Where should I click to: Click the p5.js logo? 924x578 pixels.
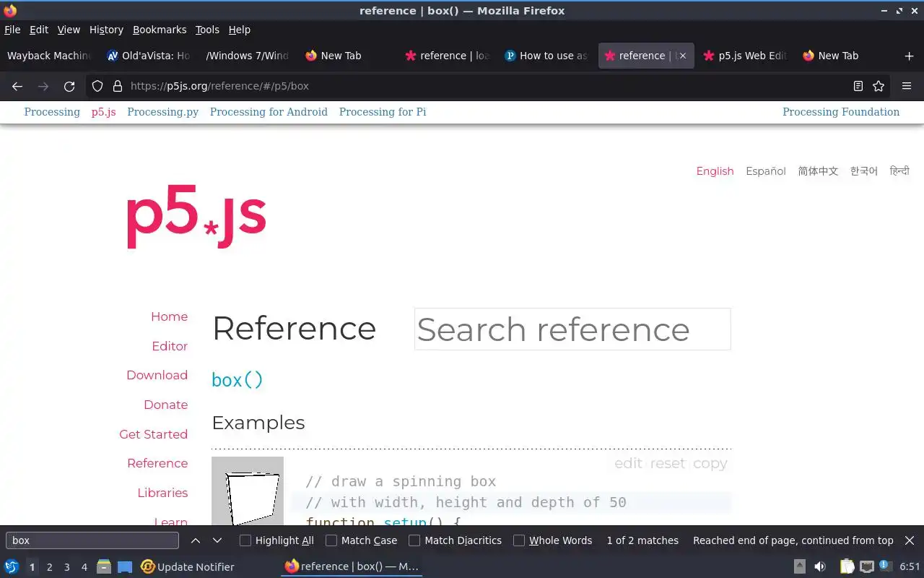tap(196, 217)
